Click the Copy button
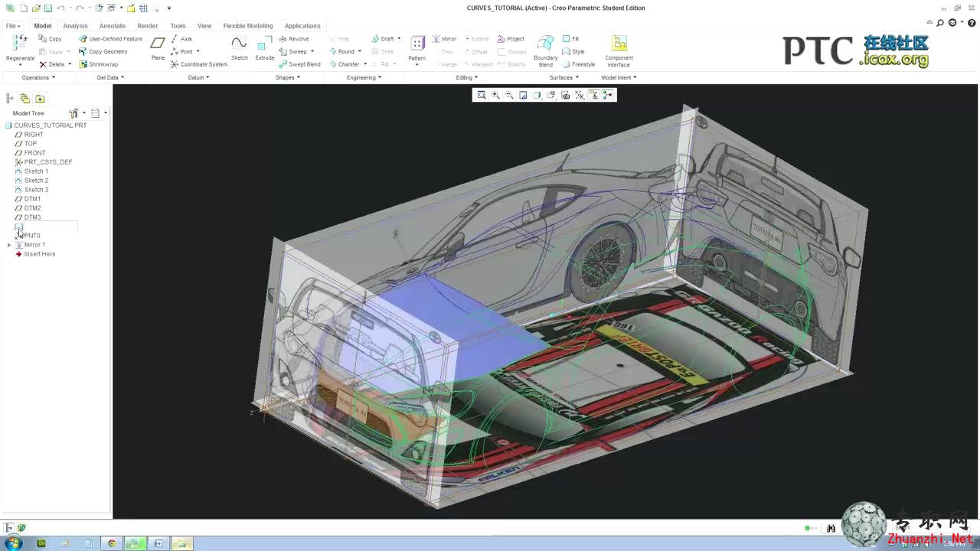This screenshot has width=980, height=551. pos(51,39)
